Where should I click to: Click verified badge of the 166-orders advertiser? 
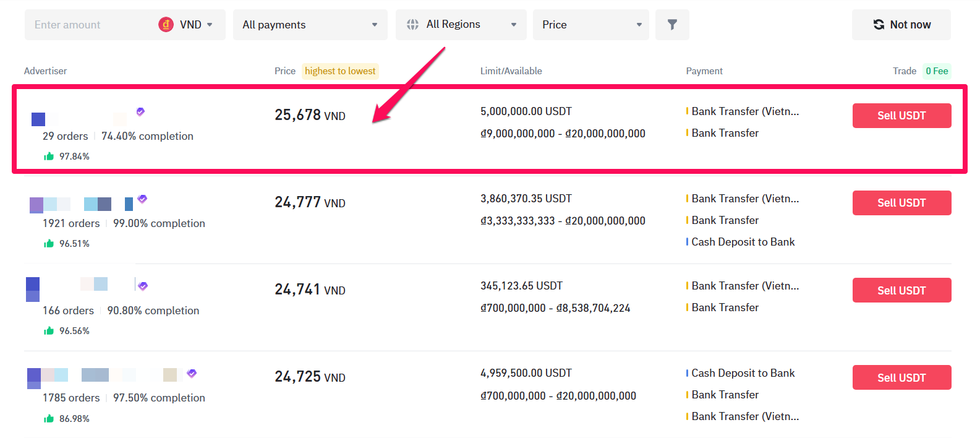[143, 286]
